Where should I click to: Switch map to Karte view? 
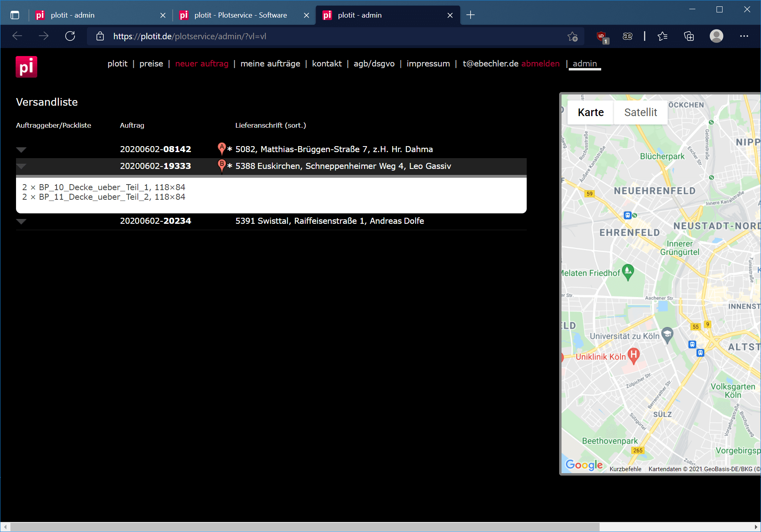click(x=590, y=112)
